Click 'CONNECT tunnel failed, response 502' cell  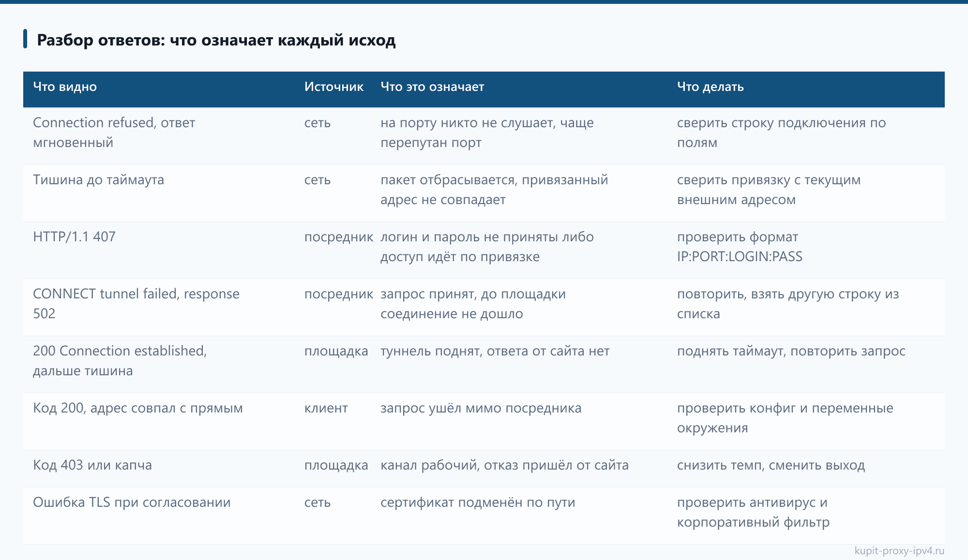click(136, 304)
